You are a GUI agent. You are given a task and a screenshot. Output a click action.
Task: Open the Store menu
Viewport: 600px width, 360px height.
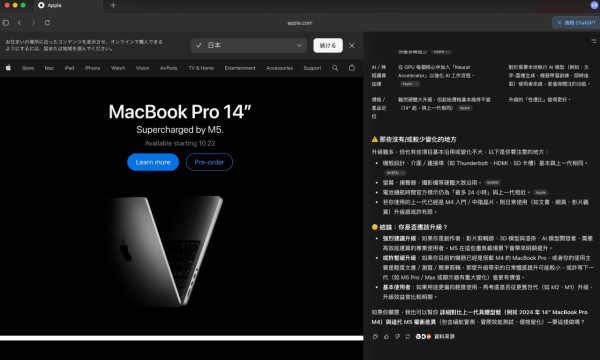pyautogui.click(x=28, y=68)
